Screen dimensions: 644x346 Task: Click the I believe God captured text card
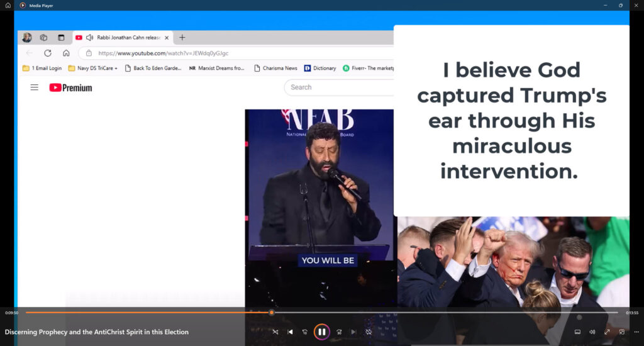511,121
